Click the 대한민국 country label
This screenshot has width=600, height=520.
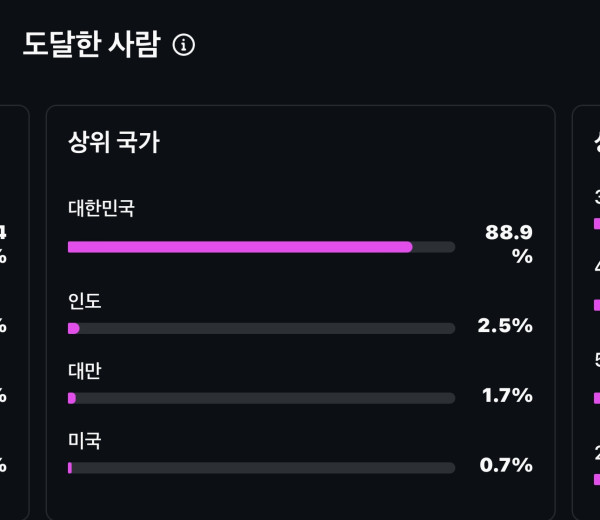pyautogui.click(x=101, y=208)
